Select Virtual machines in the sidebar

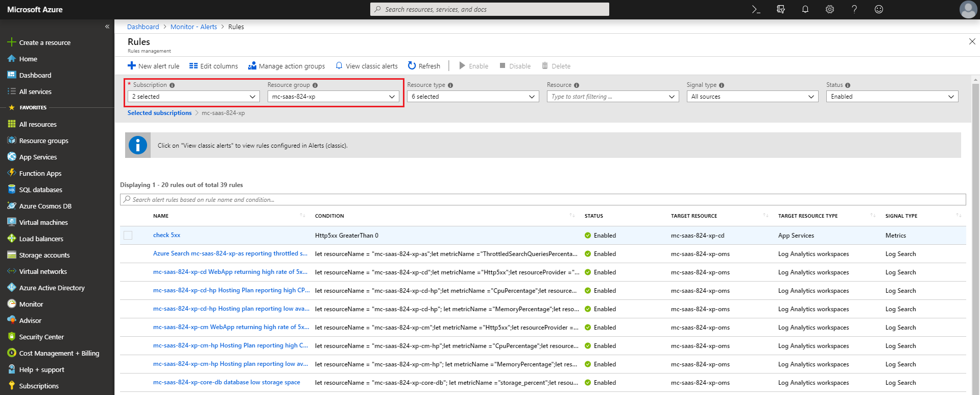43,222
